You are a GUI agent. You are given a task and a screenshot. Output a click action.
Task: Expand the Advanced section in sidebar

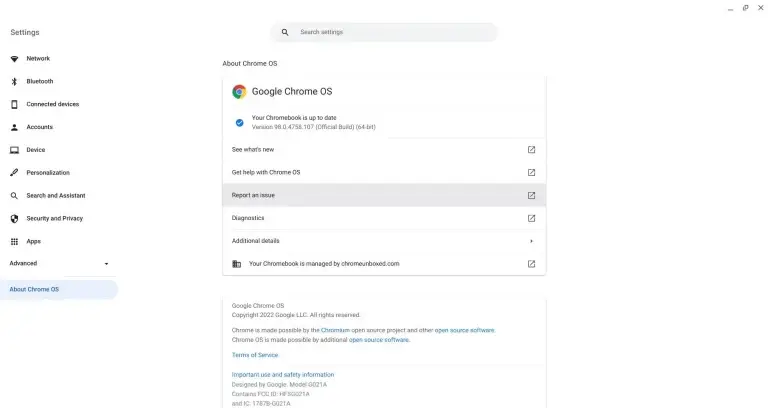point(106,264)
